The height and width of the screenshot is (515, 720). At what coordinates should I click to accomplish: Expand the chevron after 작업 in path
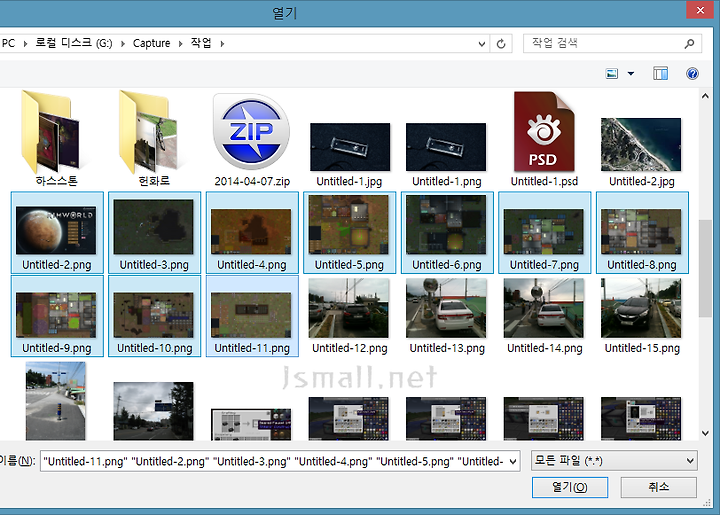[x=222, y=44]
